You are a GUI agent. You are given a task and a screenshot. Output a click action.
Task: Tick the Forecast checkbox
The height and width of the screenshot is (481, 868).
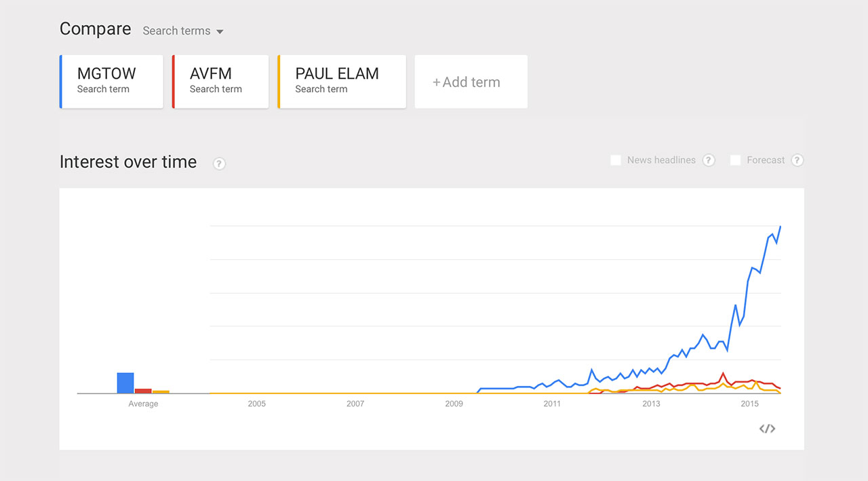tap(735, 161)
